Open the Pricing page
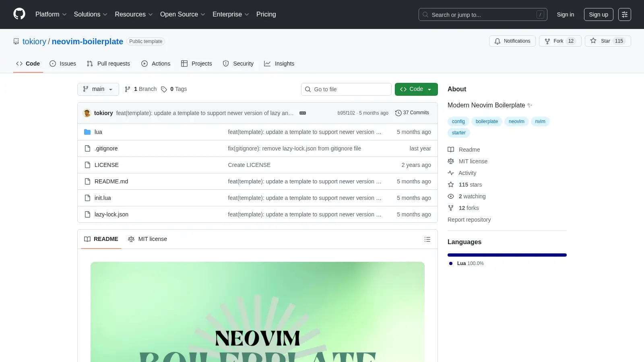The image size is (644, 362). pyautogui.click(x=266, y=14)
